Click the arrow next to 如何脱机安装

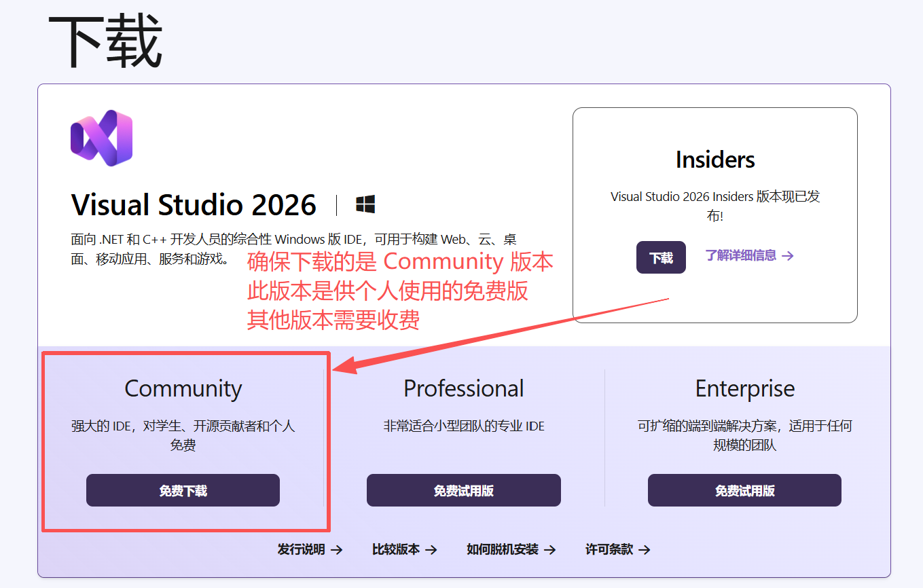pyautogui.click(x=550, y=550)
